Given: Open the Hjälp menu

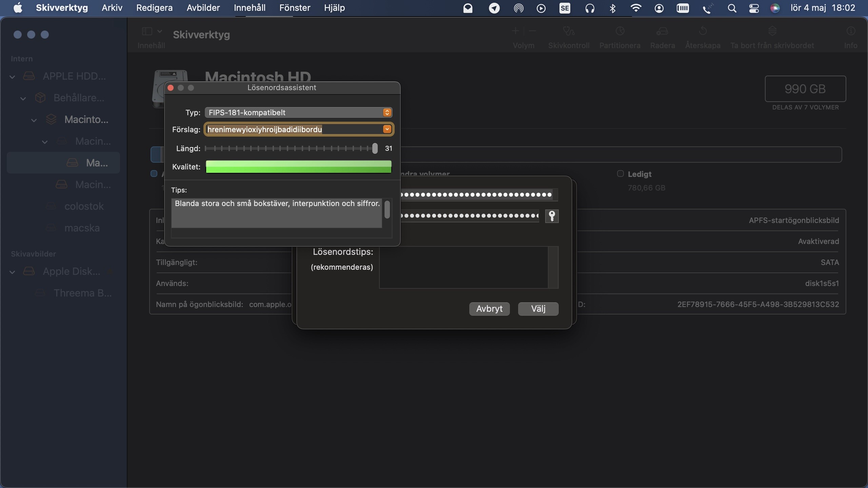Looking at the screenshot, I should [334, 8].
